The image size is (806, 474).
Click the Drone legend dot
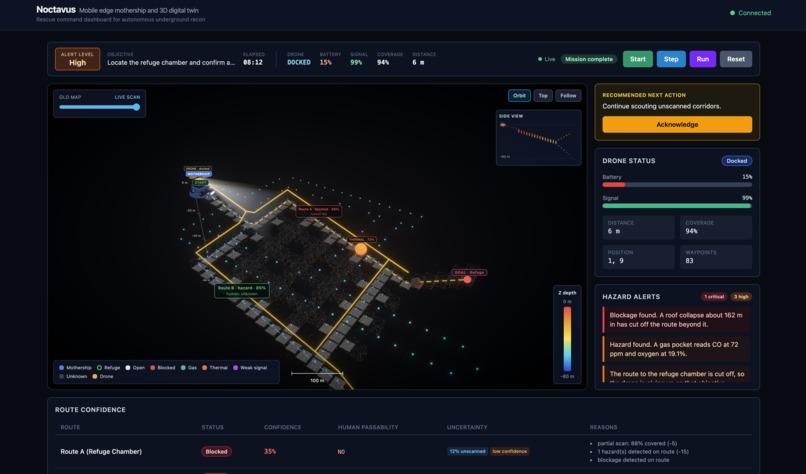coord(95,376)
